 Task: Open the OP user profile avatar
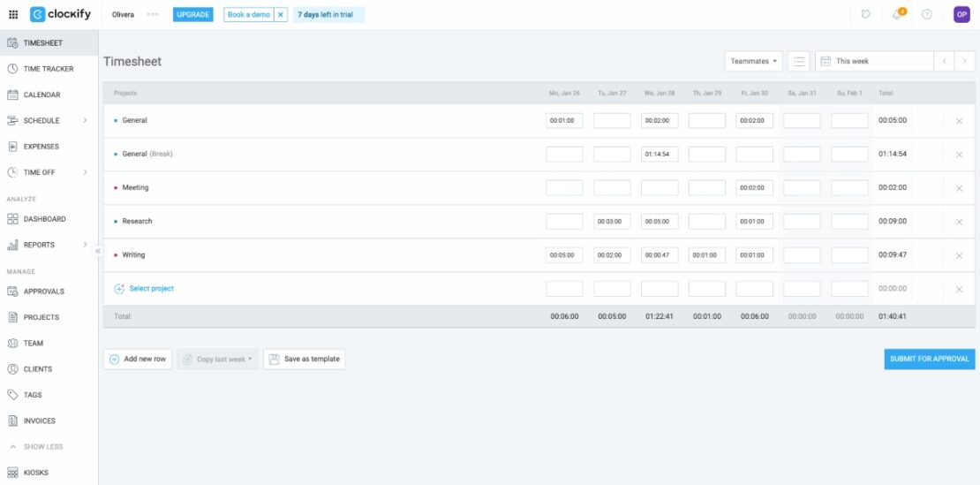pos(961,14)
